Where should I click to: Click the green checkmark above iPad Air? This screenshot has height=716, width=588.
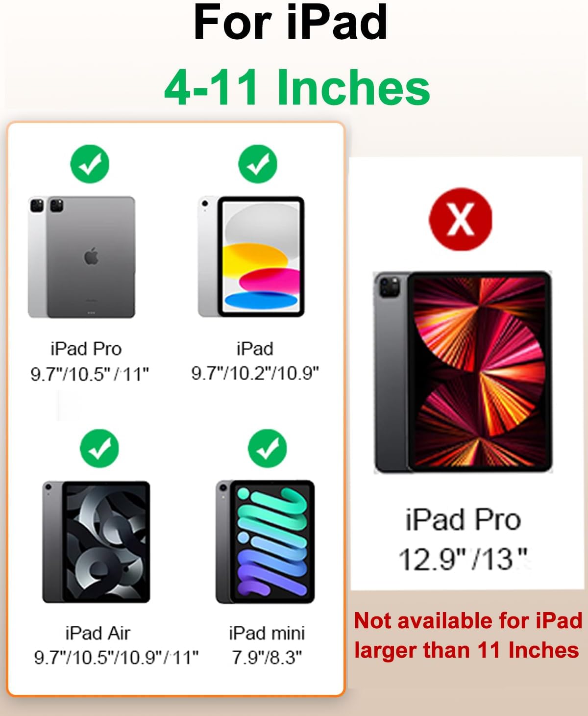99,448
